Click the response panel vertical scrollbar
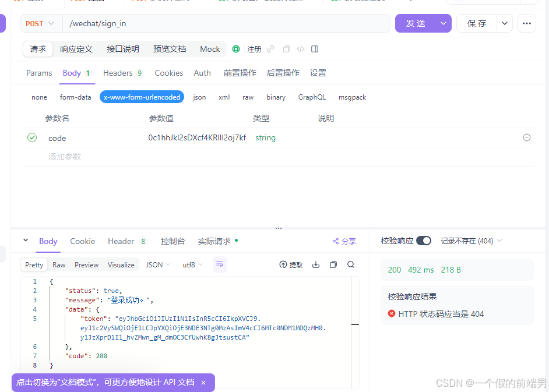 pyautogui.click(x=355, y=331)
